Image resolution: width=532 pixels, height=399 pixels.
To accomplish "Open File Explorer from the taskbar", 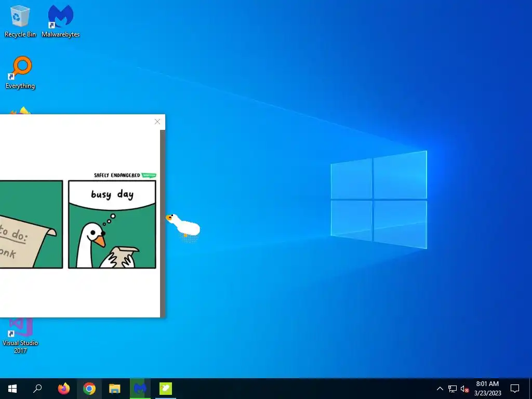I will point(115,389).
